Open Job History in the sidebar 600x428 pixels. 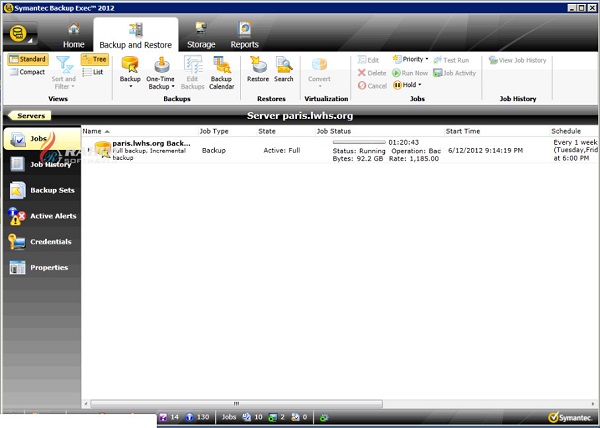42,164
